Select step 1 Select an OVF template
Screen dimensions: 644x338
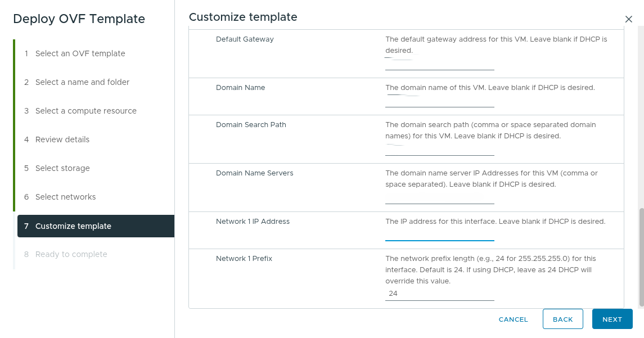click(80, 53)
